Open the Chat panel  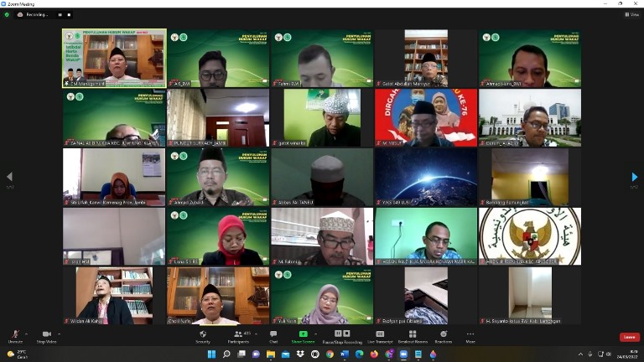pos(273,337)
